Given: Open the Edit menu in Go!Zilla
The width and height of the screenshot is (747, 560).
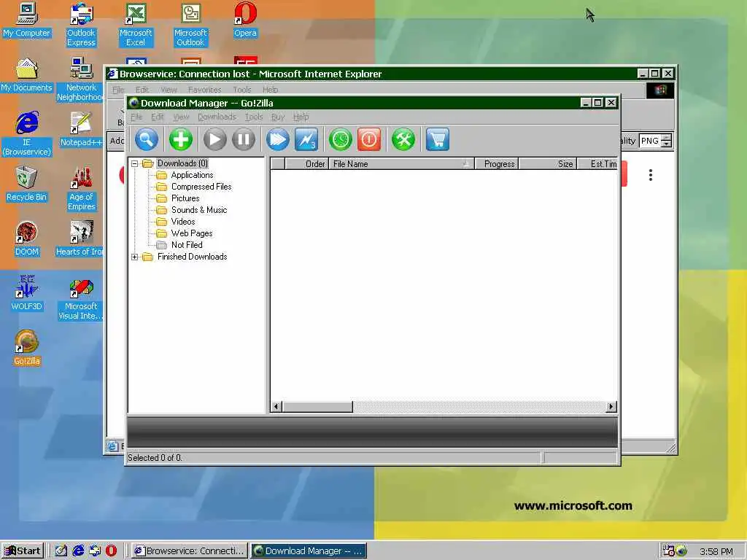Looking at the screenshot, I should 158,117.
